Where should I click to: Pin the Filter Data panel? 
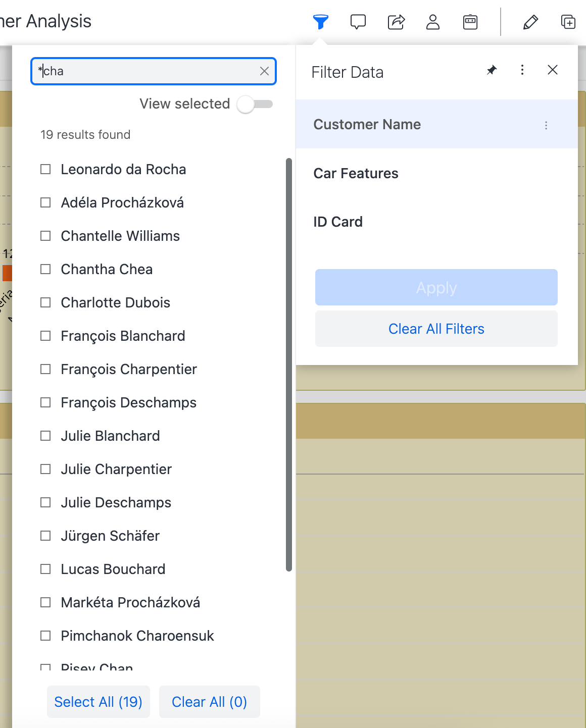[492, 70]
